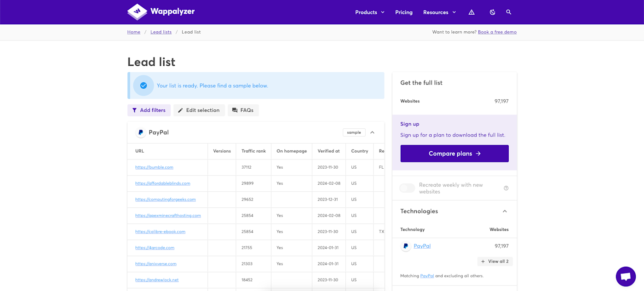Open https://calibre-ebook.com link
The height and width of the screenshot is (291, 644).
pos(160,232)
